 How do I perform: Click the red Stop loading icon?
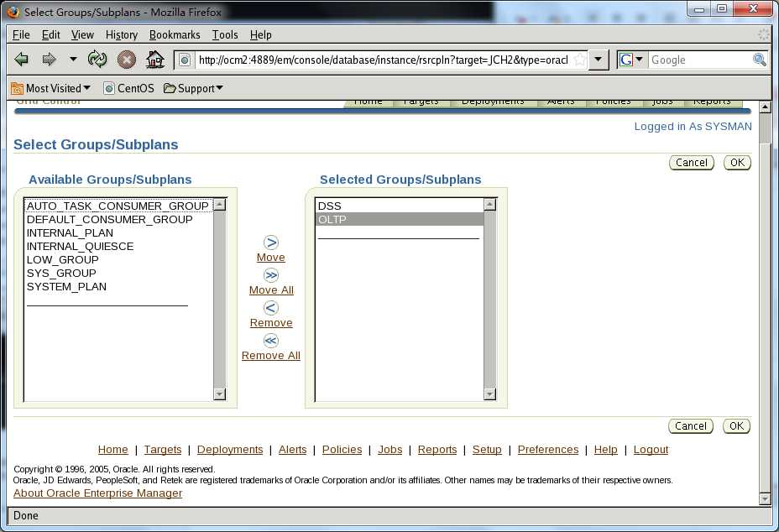(x=127, y=60)
